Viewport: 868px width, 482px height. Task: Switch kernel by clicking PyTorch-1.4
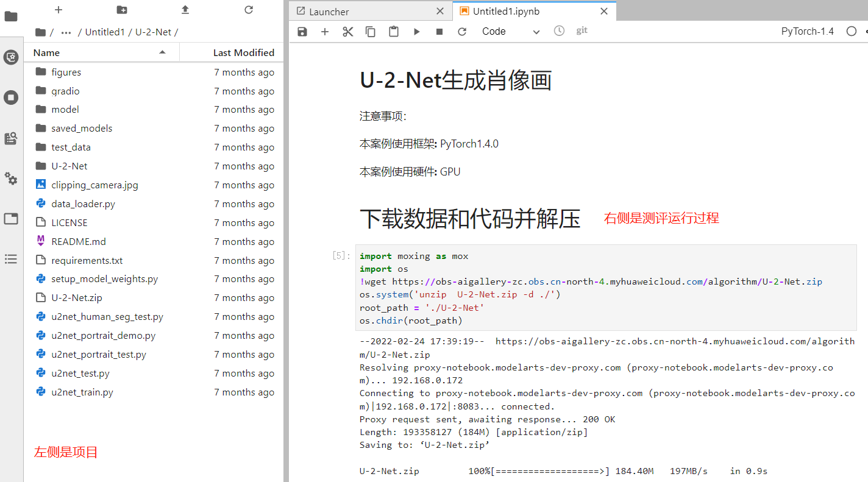808,31
